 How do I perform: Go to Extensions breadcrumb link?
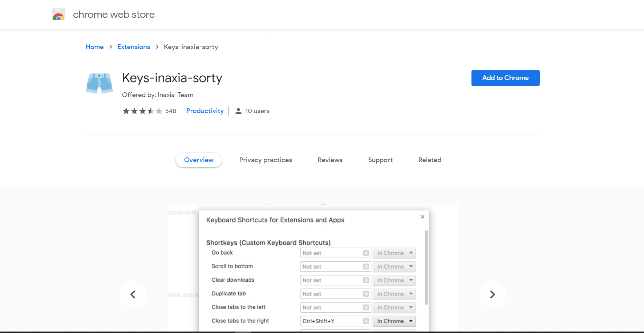pos(134,47)
